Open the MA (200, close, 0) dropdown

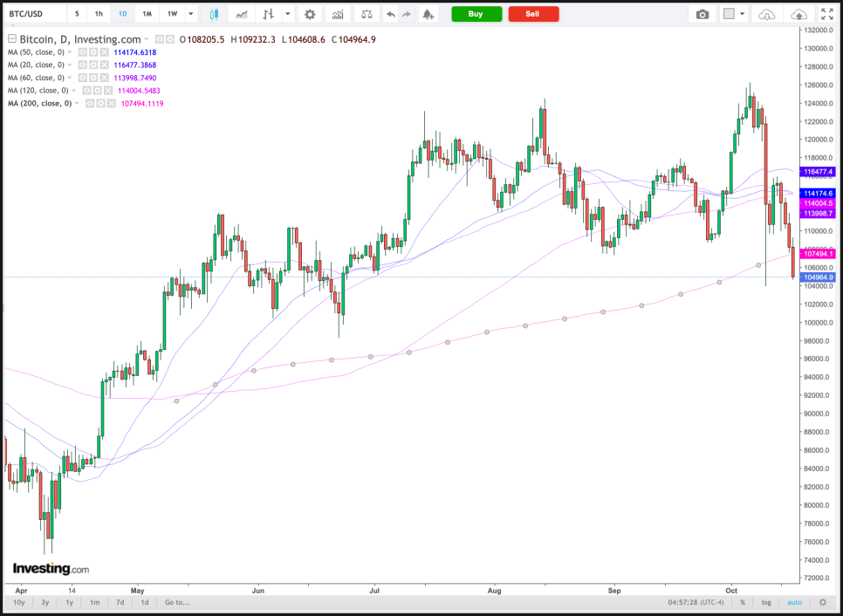(77, 104)
